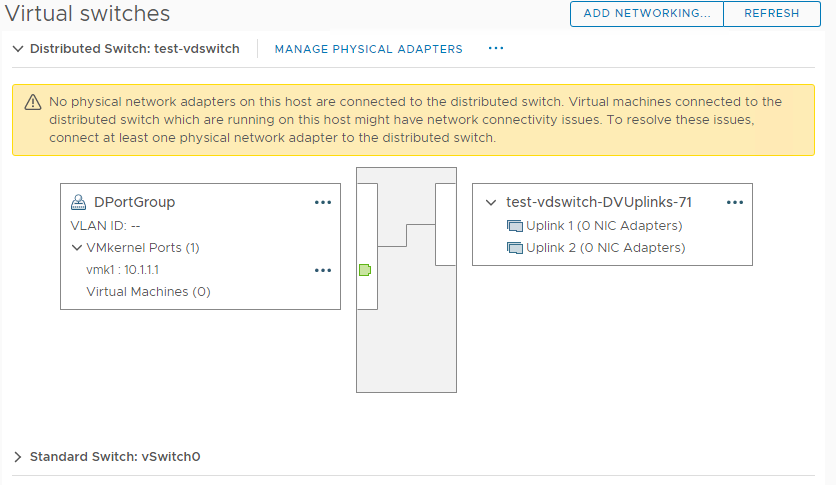Select the vmk1 : 10.1.1.1 adapter entry

coord(123,270)
